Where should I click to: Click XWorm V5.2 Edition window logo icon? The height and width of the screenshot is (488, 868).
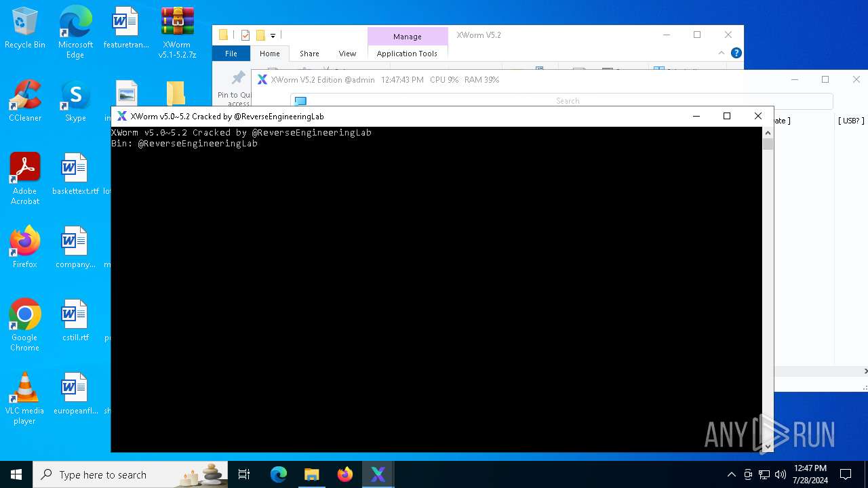(x=262, y=79)
